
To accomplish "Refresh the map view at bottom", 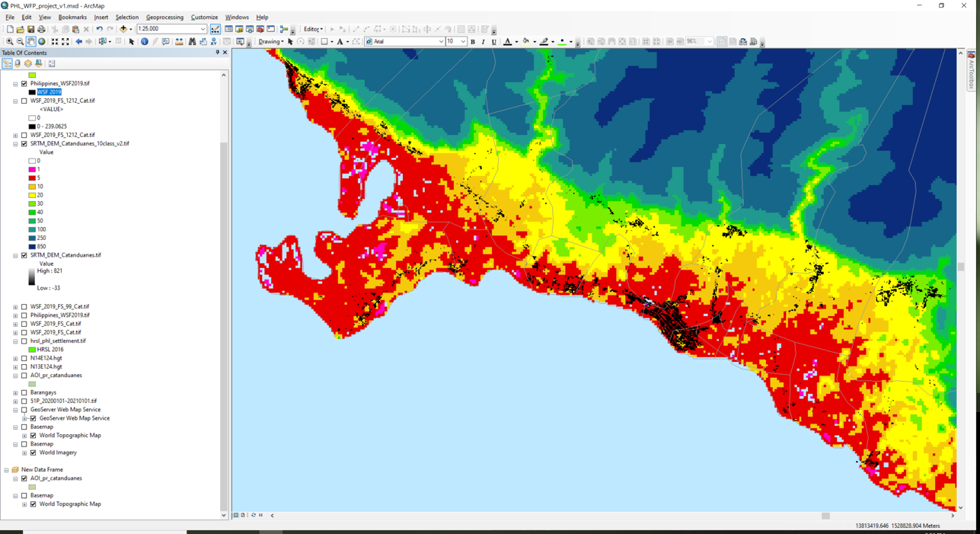I will click(x=254, y=516).
